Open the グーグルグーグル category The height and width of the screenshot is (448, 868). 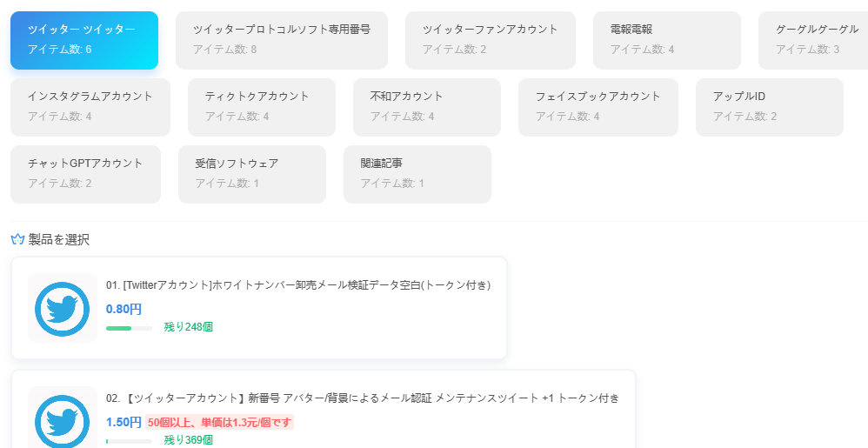[x=813, y=40]
